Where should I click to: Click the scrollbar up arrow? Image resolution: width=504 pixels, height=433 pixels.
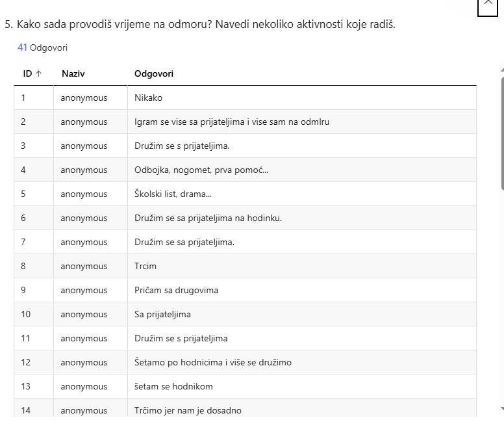pos(501,70)
